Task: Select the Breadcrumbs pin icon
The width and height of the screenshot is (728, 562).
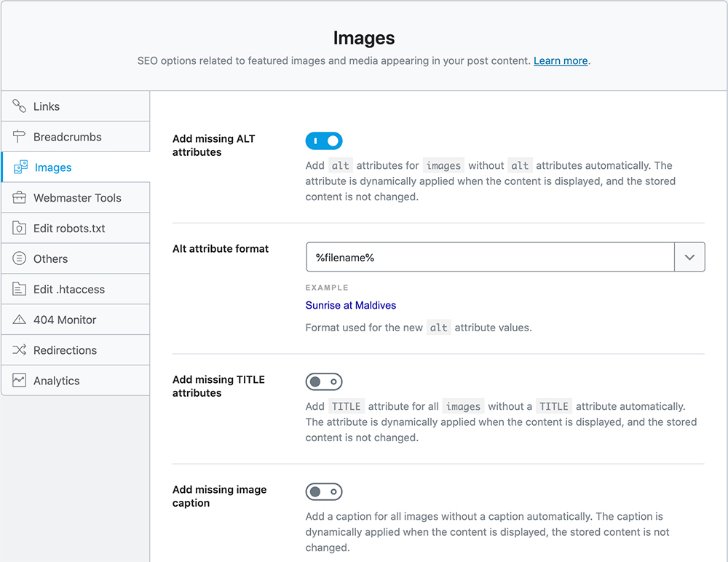Action: (20, 136)
